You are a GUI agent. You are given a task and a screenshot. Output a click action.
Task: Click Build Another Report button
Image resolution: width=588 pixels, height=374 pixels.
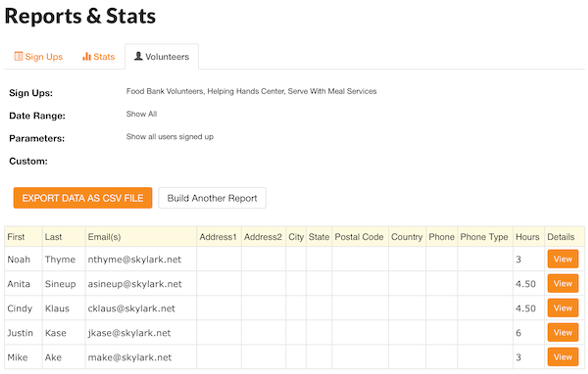[212, 198]
